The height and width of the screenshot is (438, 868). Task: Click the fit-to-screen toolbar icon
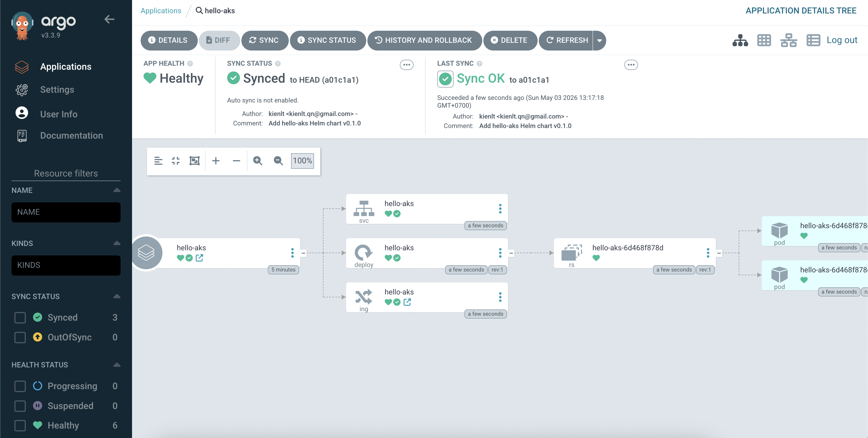(194, 161)
